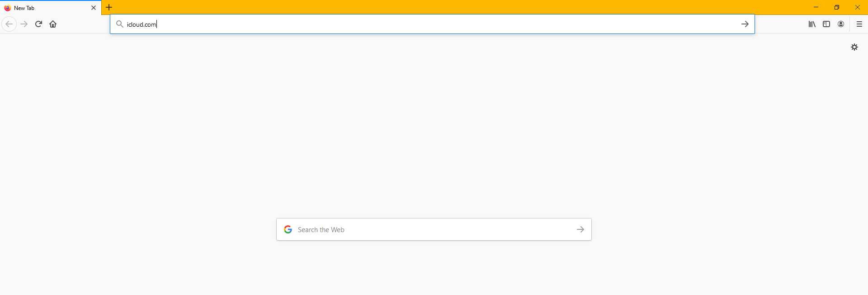The width and height of the screenshot is (868, 295).
Task: Reload the current page
Action: 38,24
